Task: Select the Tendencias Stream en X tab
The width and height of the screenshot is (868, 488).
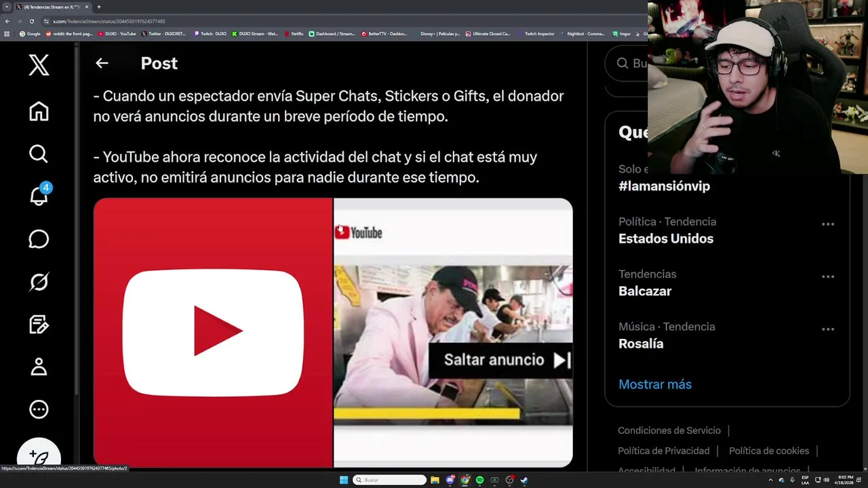Action: [52, 7]
